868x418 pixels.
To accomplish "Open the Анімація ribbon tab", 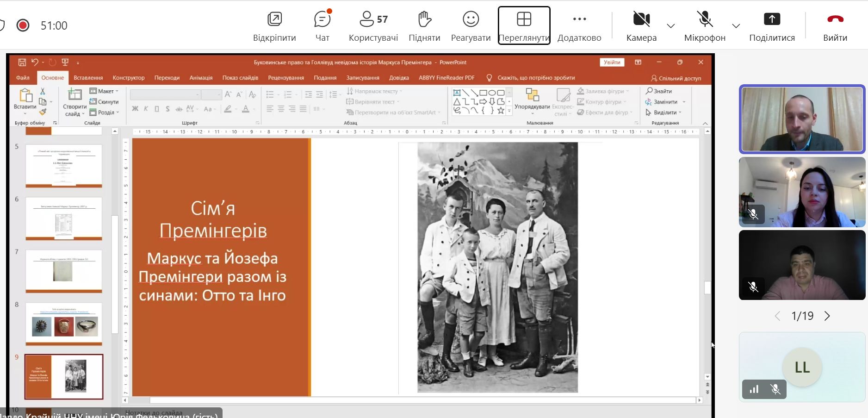I will pos(201,78).
